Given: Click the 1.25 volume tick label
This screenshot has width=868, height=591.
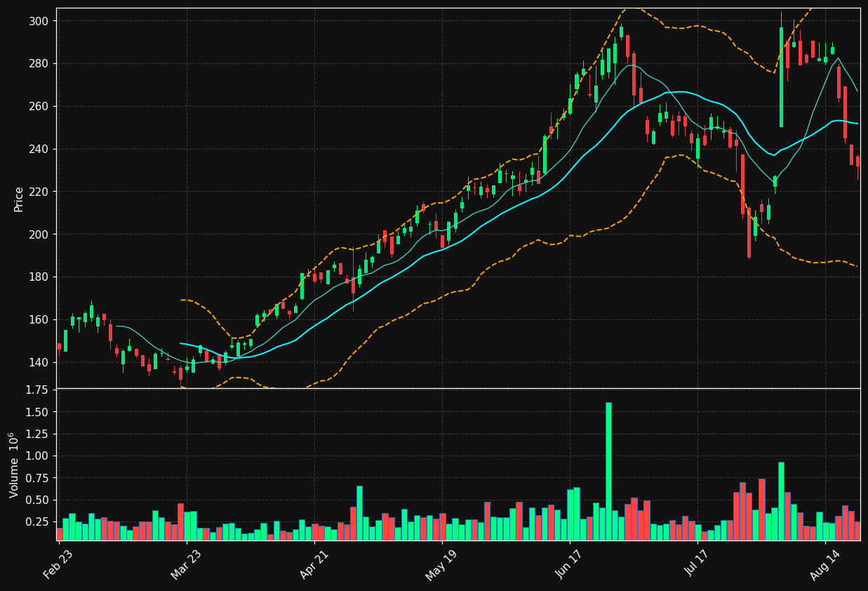Looking at the screenshot, I should tap(37, 434).
